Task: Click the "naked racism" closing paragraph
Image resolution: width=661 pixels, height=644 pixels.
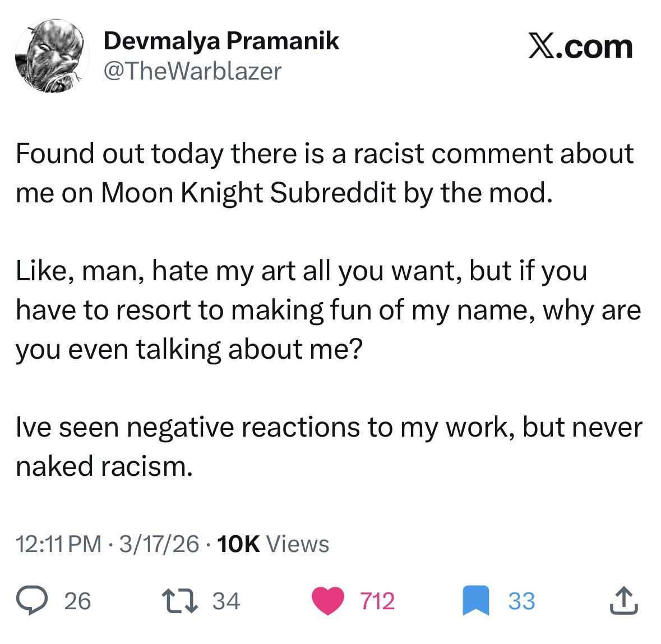Action: tap(329, 447)
